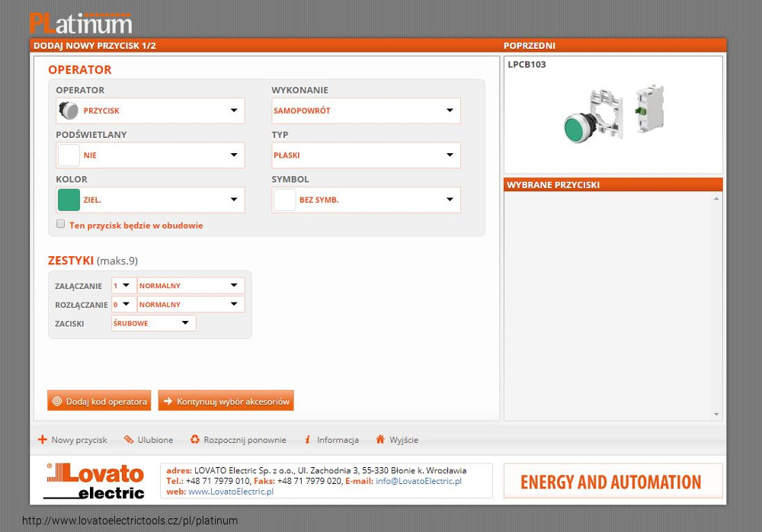The width and height of the screenshot is (762, 532).
Task: Enable 'Ten przycisk będzie w obudowie' checkbox
Action: click(61, 224)
